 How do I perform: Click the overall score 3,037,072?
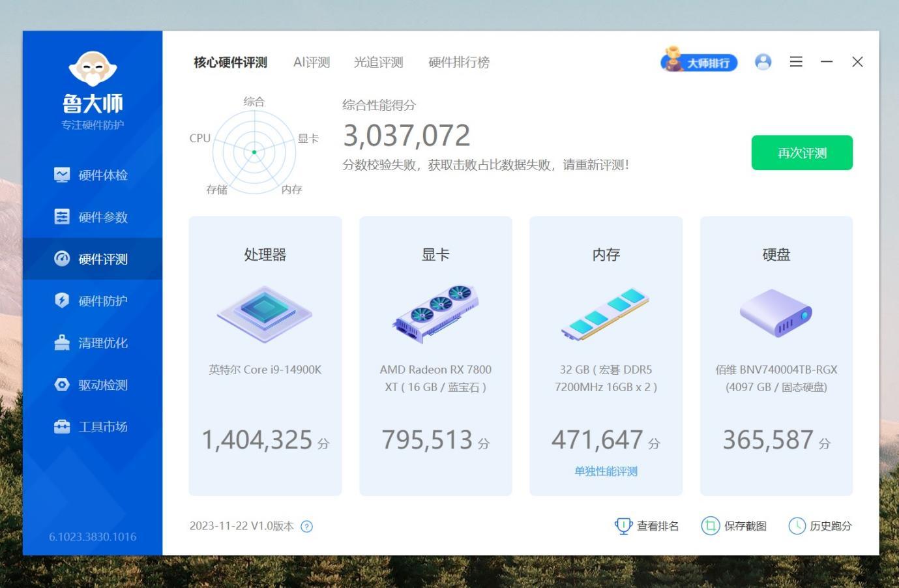pyautogui.click(x=406, y=136)
